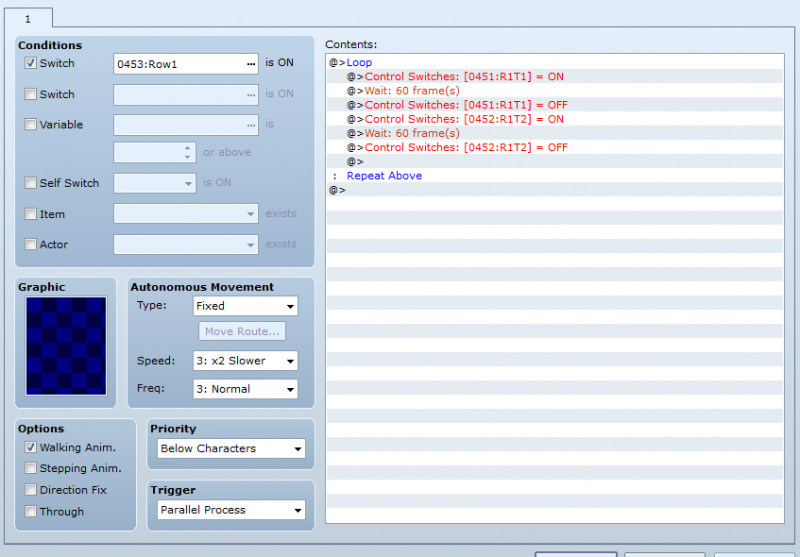Open the Trigger Parallel Process dropdown
This screenshot has width=800, height=557.
231,510
